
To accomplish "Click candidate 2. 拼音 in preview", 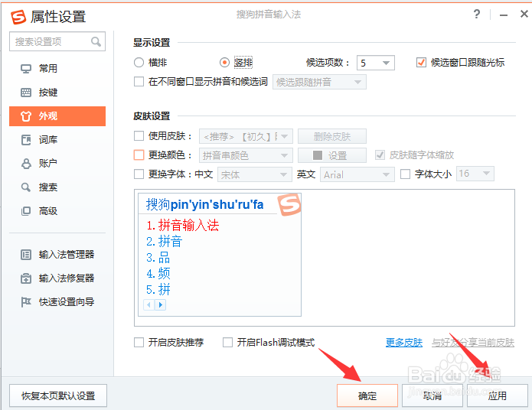I will (x=165, y=242).
